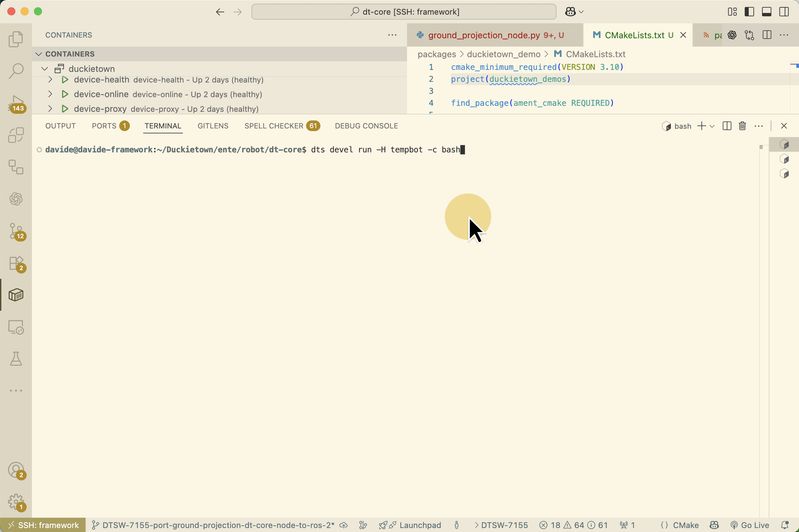Split the terminal panel
Screen dimensions: 799x532
727,126
